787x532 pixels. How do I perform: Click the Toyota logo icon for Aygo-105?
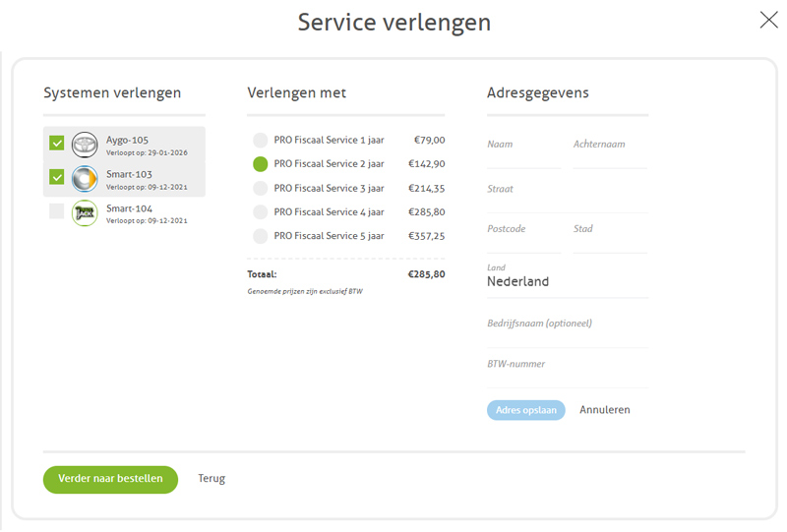coord(85,145)
